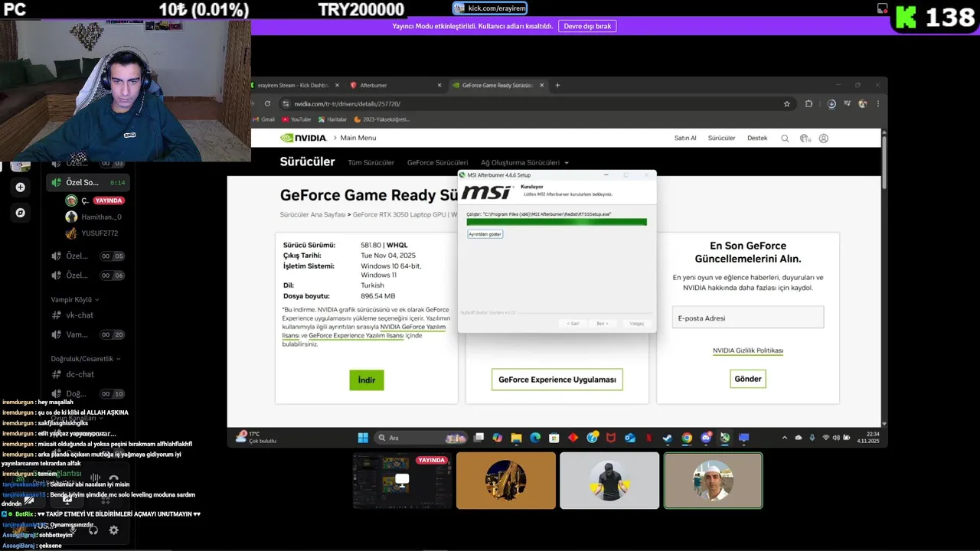Open weather widget showing 17°C

(256, 437)
